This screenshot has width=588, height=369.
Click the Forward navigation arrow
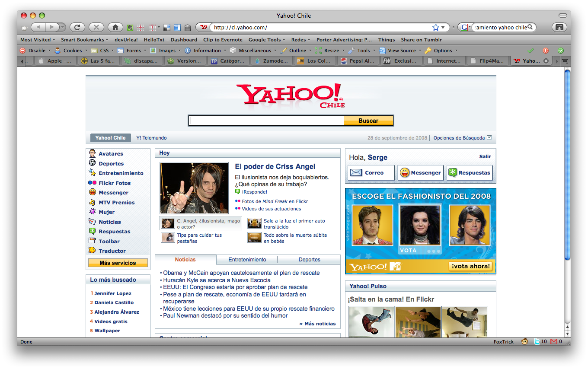(51, 27)
